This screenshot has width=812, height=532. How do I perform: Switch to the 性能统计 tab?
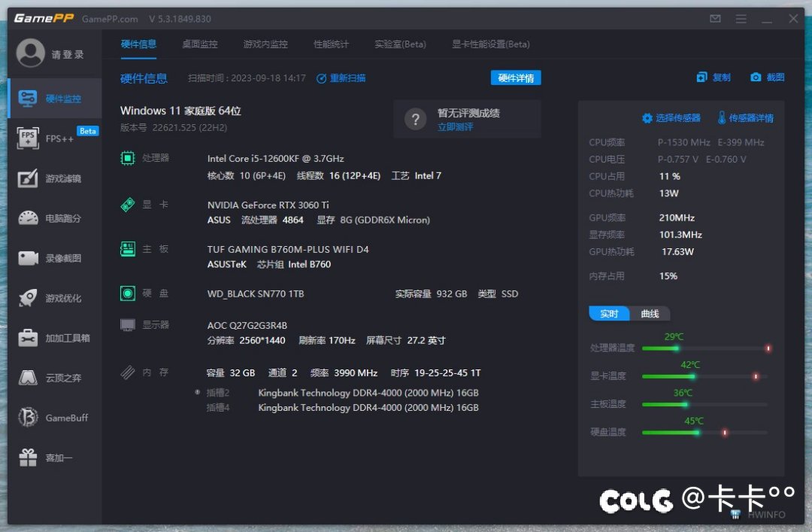(332, 44)
